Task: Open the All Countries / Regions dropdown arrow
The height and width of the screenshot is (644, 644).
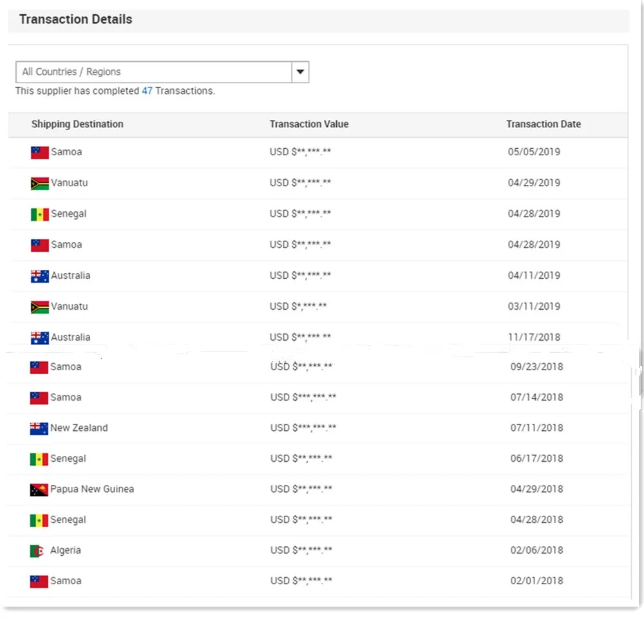Action: pos(300,72)
